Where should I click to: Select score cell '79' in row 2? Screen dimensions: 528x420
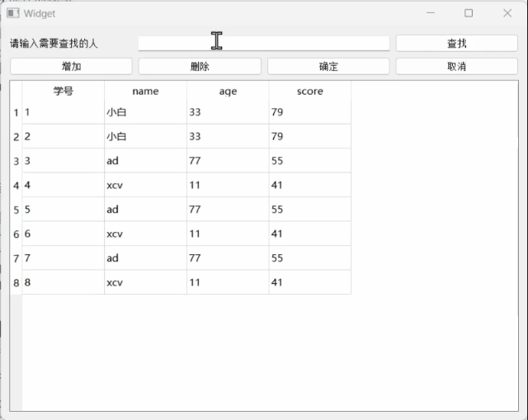[x=310, y=136]
